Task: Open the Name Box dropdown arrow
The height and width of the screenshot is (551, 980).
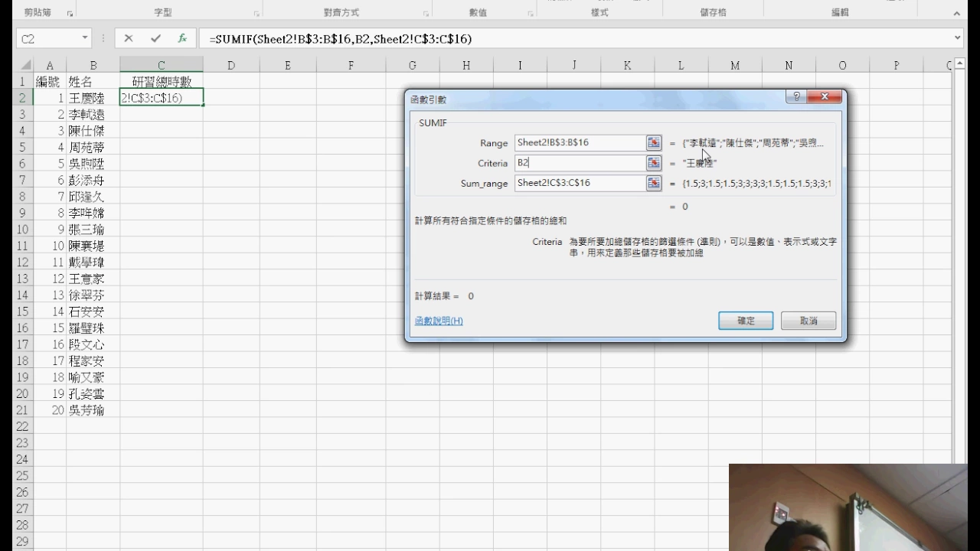Action: (85, 38)
